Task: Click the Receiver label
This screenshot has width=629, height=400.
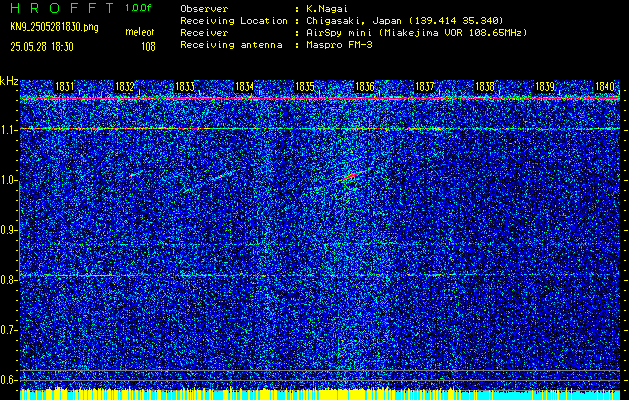Action: tap(204, 33)
